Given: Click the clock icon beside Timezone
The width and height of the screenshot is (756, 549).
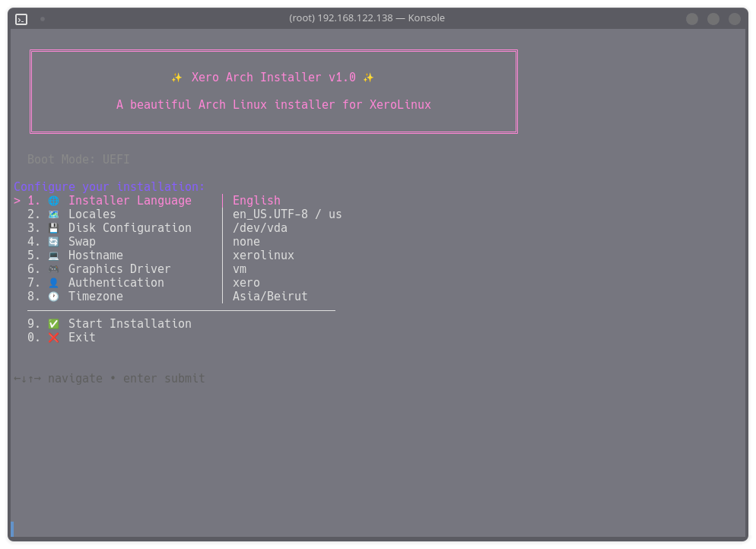Looking at the screenshot, I should [53, 297].
